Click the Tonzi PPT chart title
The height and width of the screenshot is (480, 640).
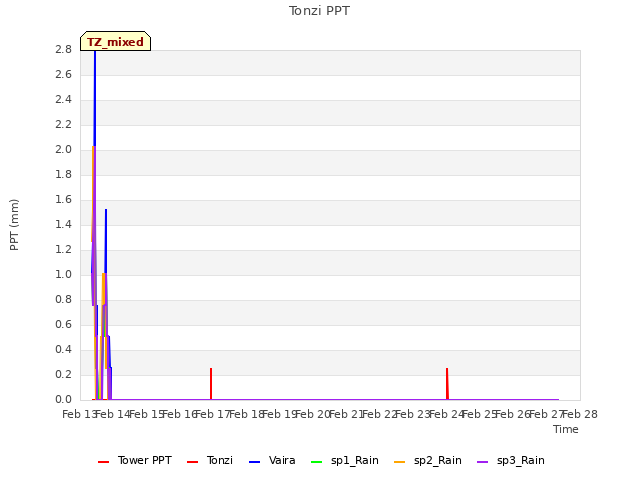(319, 11)
